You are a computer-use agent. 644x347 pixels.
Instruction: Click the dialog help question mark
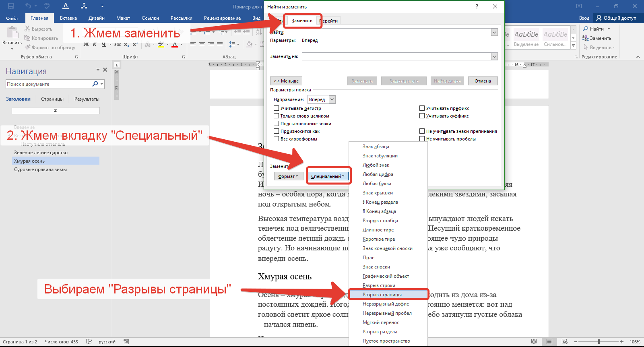[477, 6]
